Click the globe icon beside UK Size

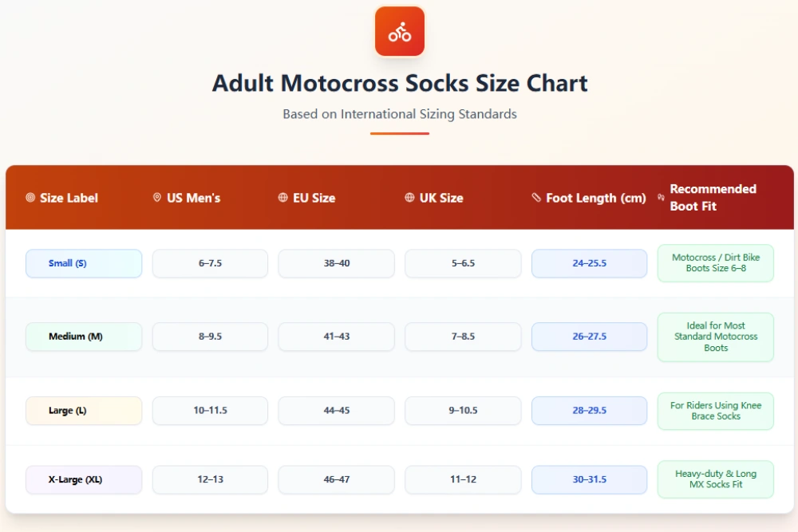click(x=409, y=198)
